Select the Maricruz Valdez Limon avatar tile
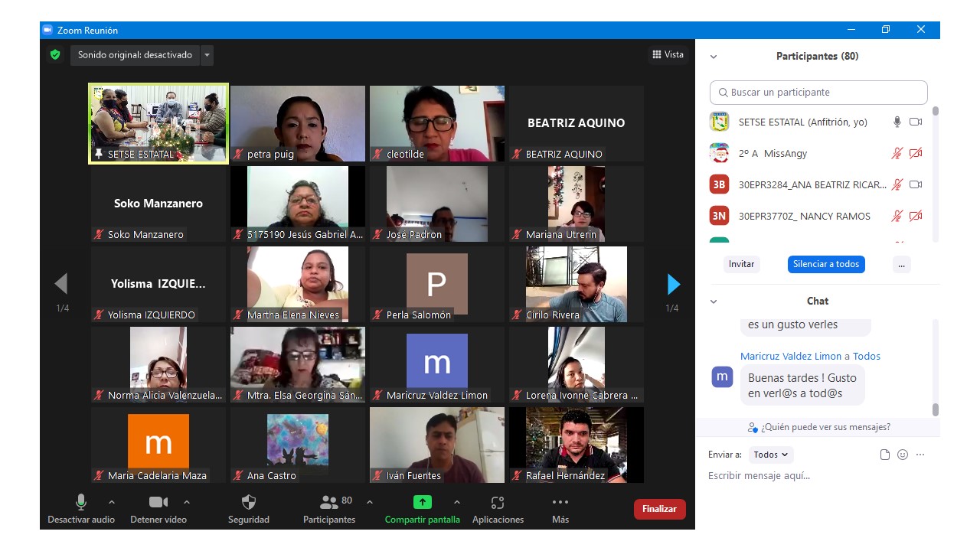 (x=437, y=364)
